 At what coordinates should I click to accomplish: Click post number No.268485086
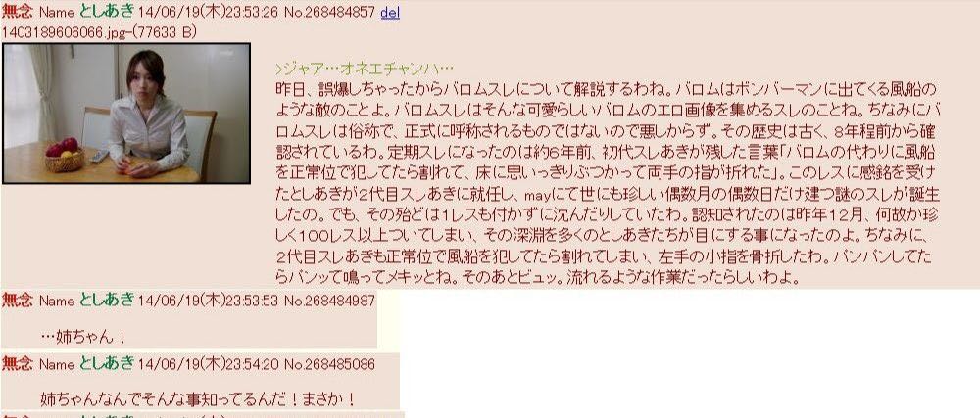329,364
